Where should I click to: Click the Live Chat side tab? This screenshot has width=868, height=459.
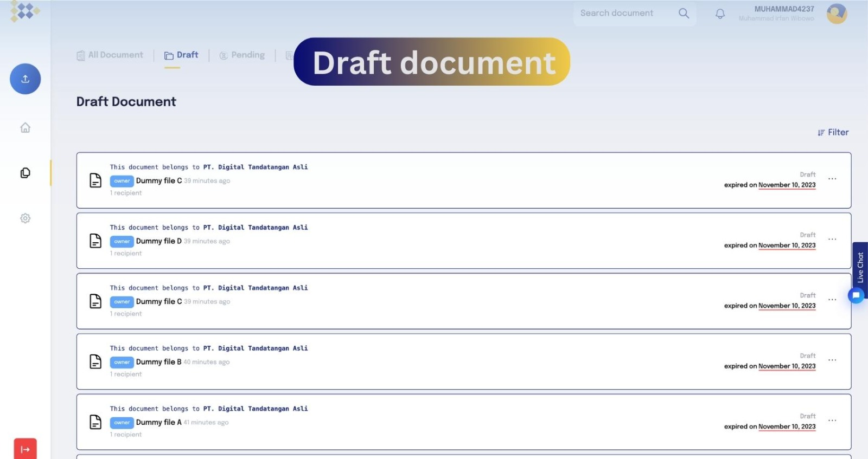pyautogui.click(x=860, y=267)
